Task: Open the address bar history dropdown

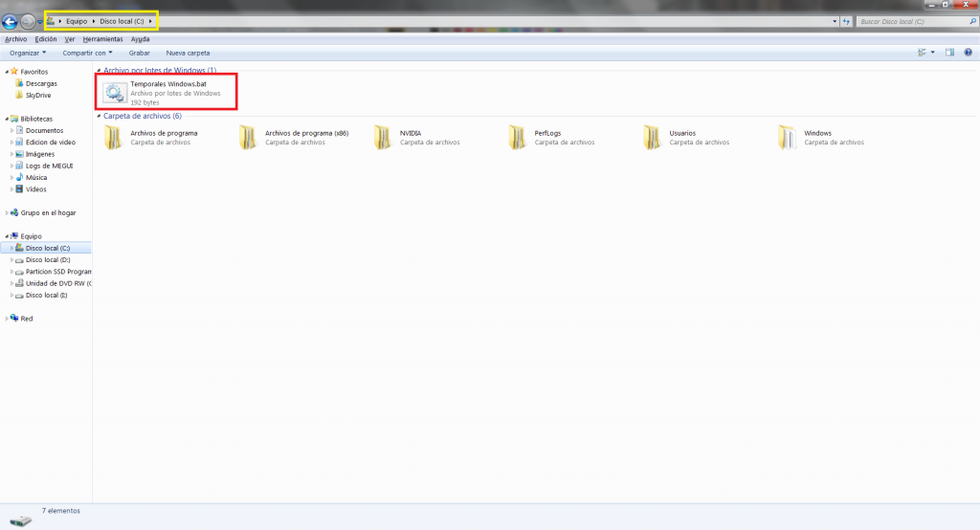Action: pos(835,21)
